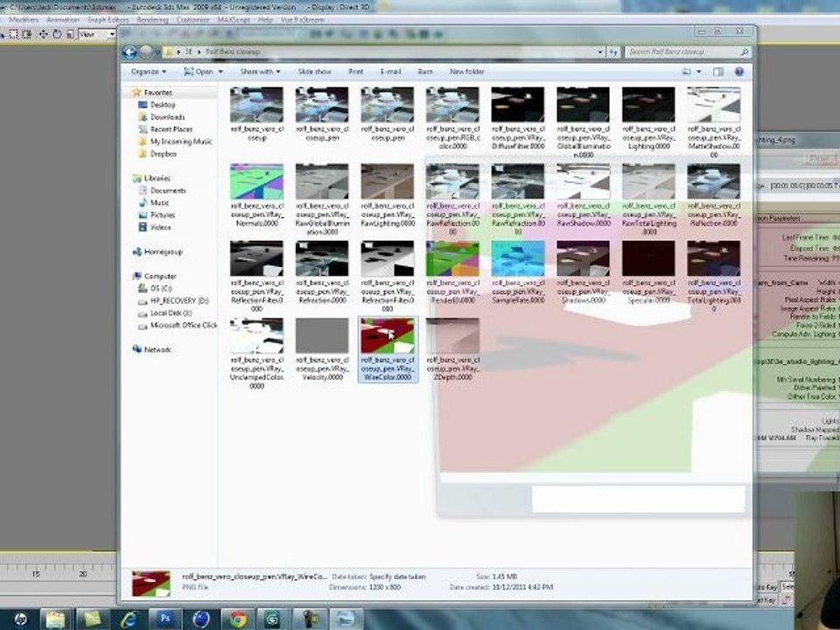Open the 3ds Max Modifiers menu
840x630 pixels.
(x=24, y=20)
